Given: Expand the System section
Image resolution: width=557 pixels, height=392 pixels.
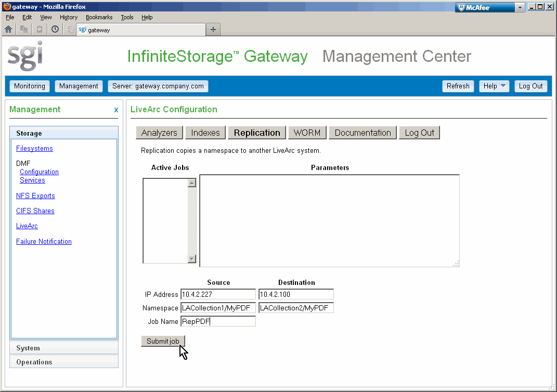Looking at the screenshot, I should tap(64, 348).
